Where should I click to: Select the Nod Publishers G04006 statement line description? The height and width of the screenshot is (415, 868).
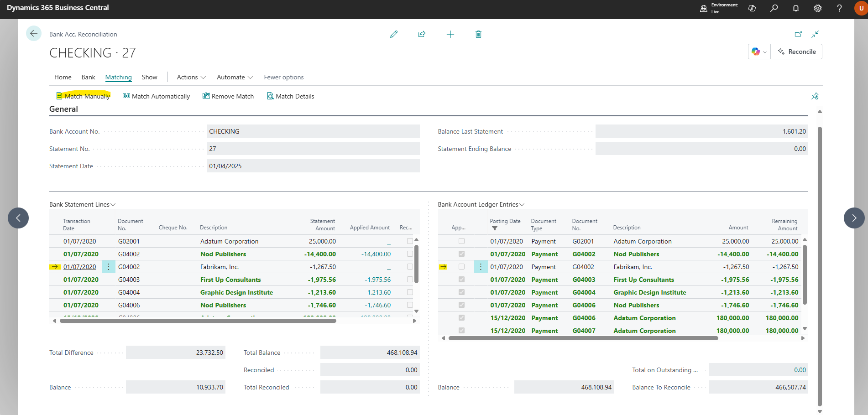pos(223,305)
